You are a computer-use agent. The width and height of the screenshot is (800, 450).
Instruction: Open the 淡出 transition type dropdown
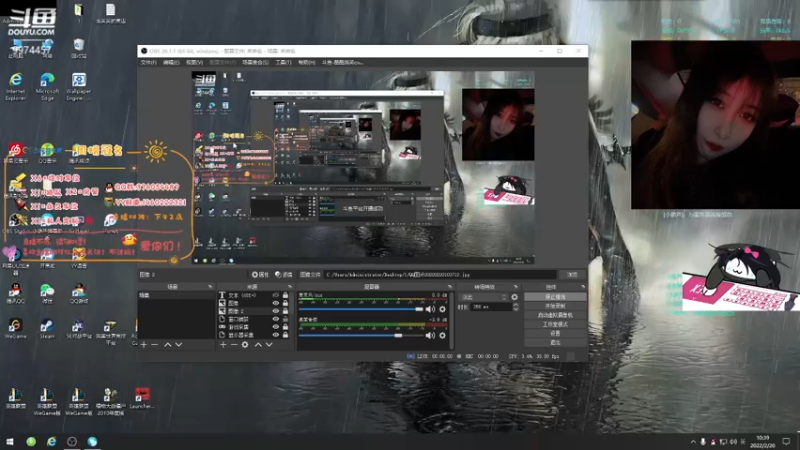click(x=484, y=297)
